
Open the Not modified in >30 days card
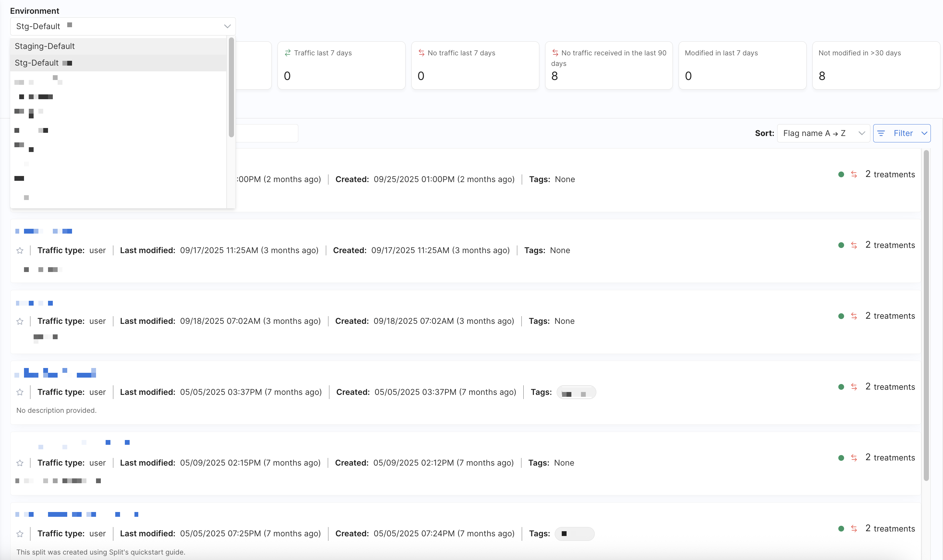tap(875, 65)
